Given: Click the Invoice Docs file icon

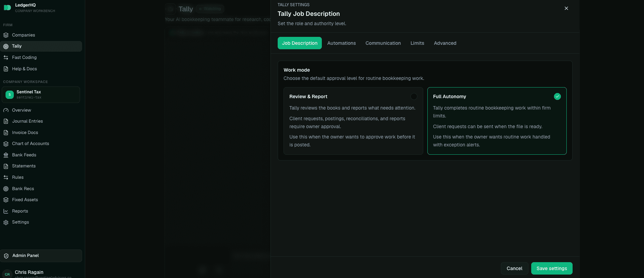Looking at the screenshot, I should tap(6, 133).
